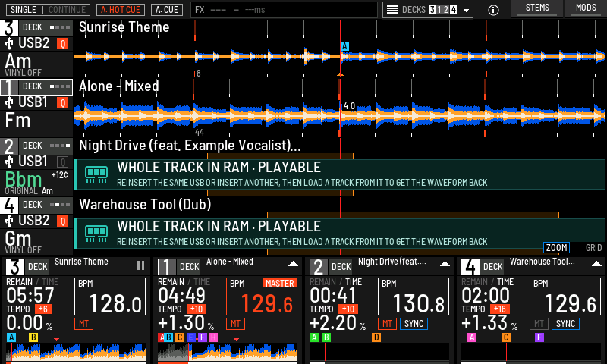Click the orange 0 badge next to USB2 on deck 3

point(63,44)
